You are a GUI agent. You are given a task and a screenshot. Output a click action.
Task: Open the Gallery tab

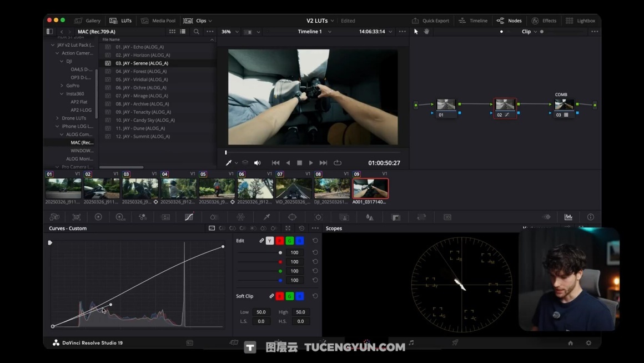click(x=88, y=21)
